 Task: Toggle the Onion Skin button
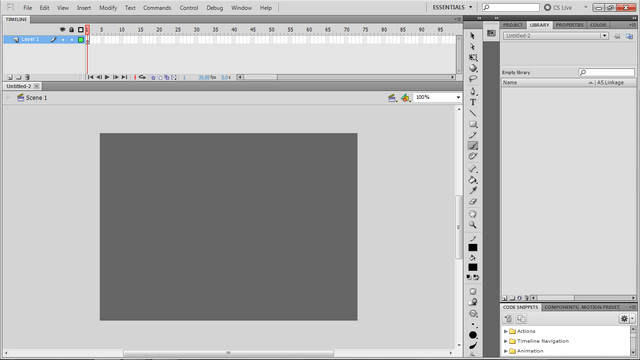(x=153, y=77)
